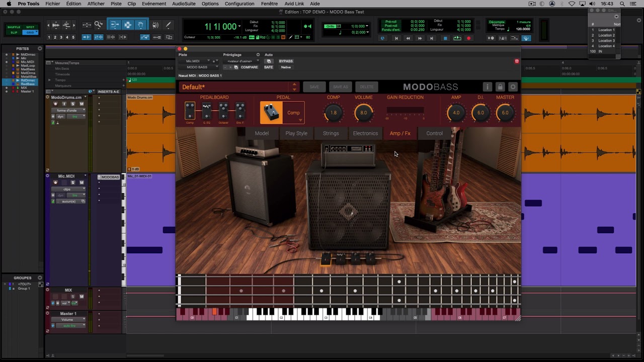Image resolution: width=644 pixels, height=362 pixels.
Task: Click the DELETE preset button
Action: coord(367,87)
